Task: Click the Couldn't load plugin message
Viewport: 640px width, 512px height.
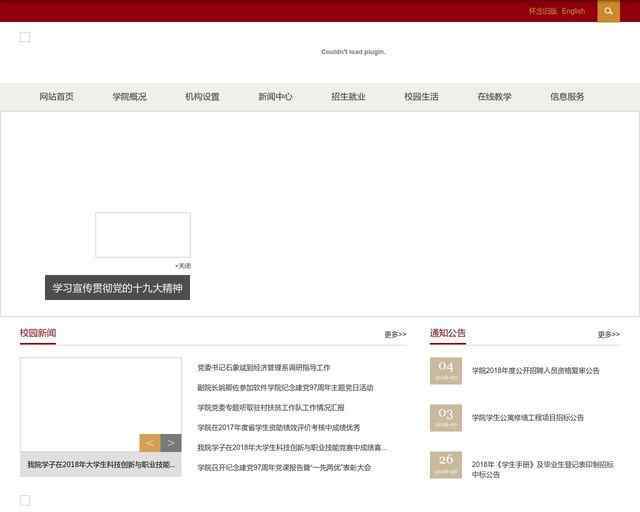Action: (353, 52)
